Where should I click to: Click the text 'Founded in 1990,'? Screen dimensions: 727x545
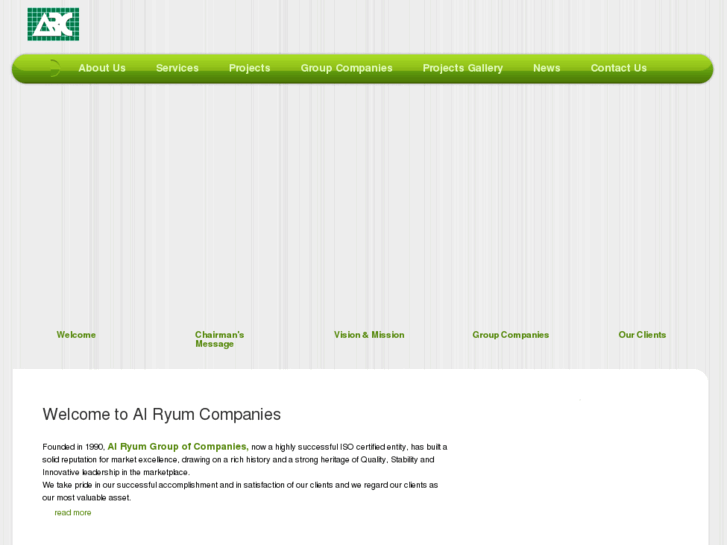pyautogui.click(x=74, y=447)
